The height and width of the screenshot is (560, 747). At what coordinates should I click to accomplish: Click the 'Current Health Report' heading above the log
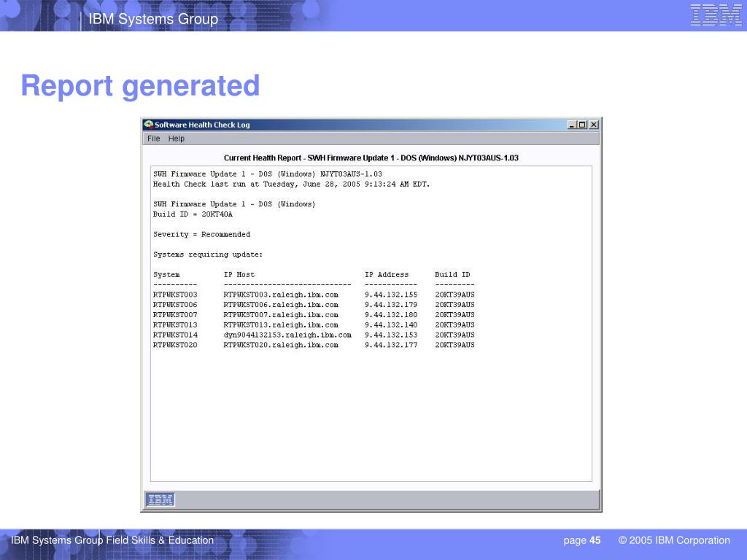pos(371,158)
